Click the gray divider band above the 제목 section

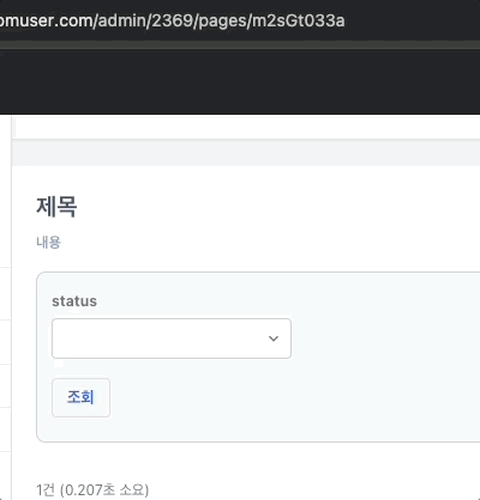pyautogui.click(x=246, y=153)
